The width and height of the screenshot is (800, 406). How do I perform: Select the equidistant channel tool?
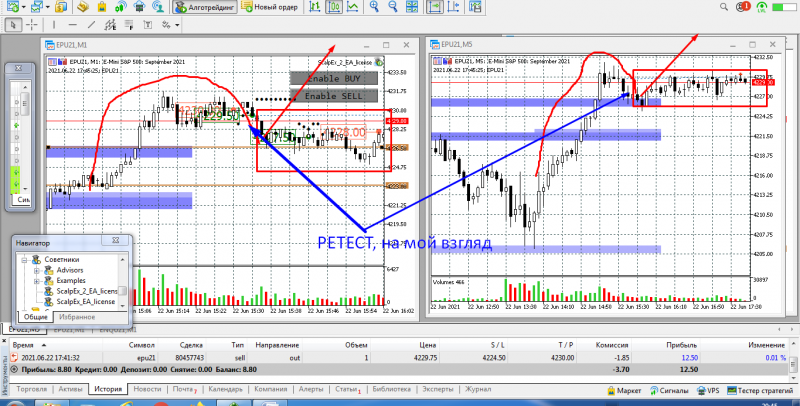point(110,24)
